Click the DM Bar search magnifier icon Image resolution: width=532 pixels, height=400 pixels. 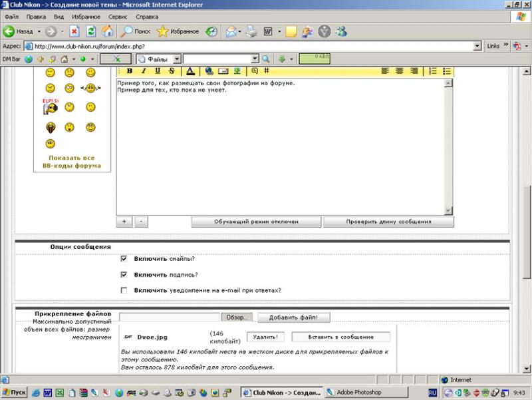(266, 59)
